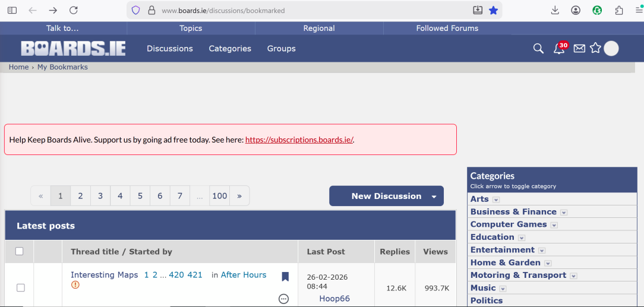Screen dimensions: 644x307
Task: Open the Boards.ie search magnifier
Action: (538, 49)
